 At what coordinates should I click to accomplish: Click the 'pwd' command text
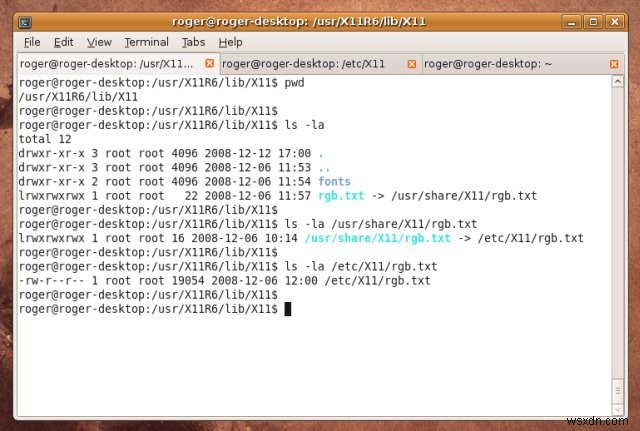tap(294, 83)
